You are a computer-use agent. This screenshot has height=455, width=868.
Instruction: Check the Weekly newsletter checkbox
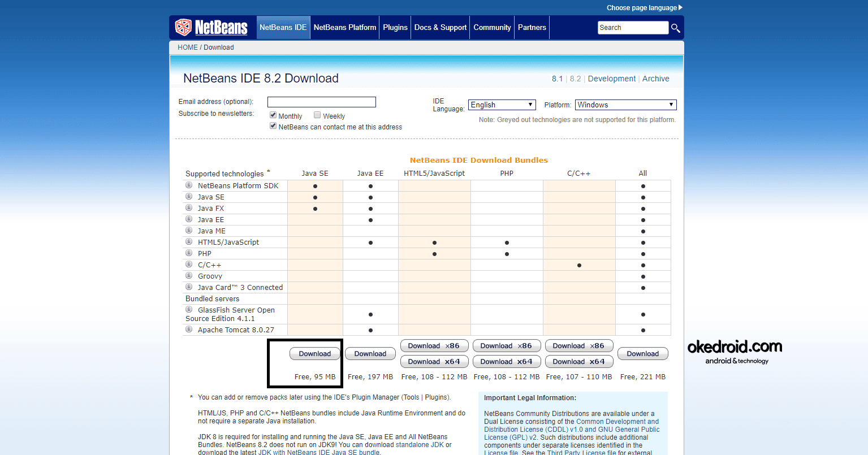tap(317, 115)
